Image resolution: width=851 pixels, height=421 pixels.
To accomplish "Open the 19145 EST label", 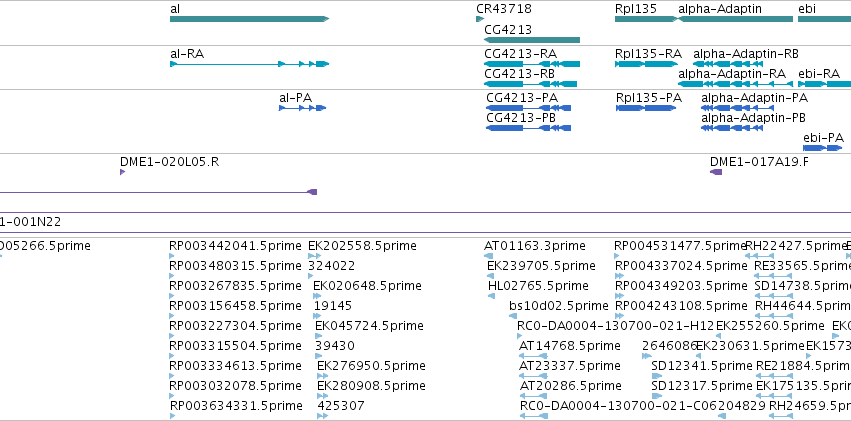I will [x=333, y=306].
